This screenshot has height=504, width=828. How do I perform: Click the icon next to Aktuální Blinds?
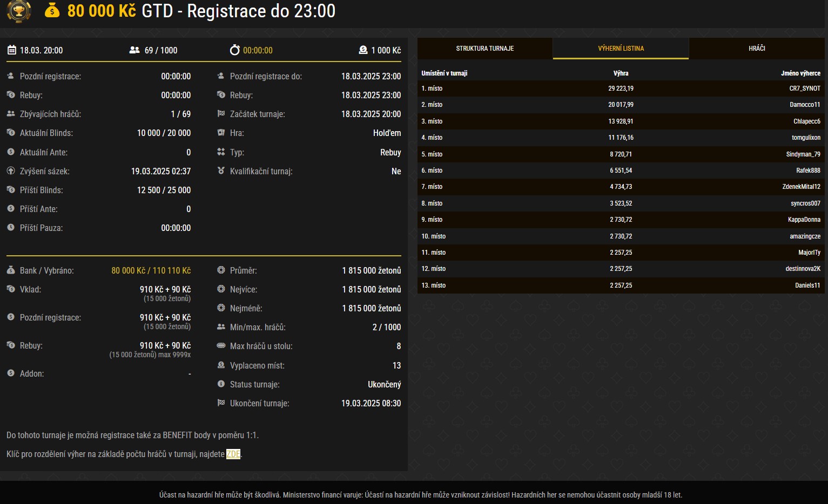point(11,133)
